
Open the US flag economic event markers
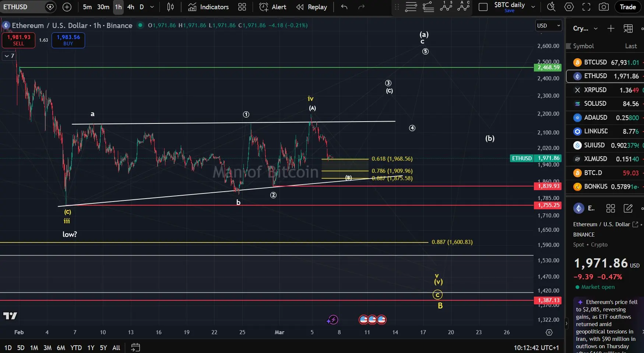coord(372,319)
